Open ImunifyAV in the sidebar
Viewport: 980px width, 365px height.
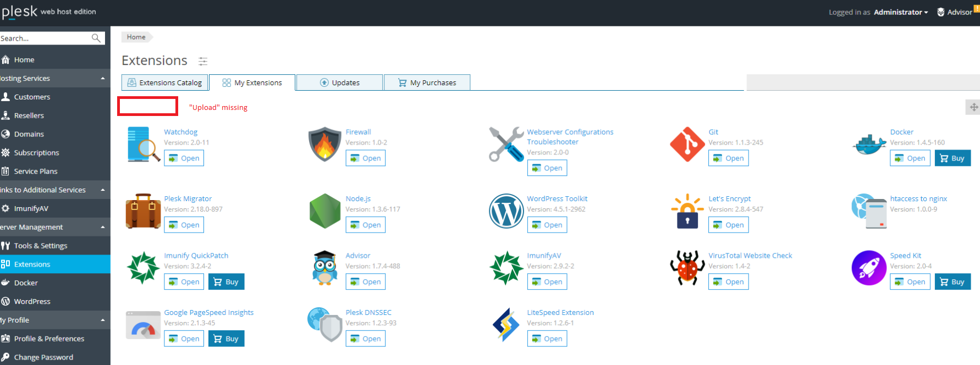pyautogui.click(x=31, y=208)
